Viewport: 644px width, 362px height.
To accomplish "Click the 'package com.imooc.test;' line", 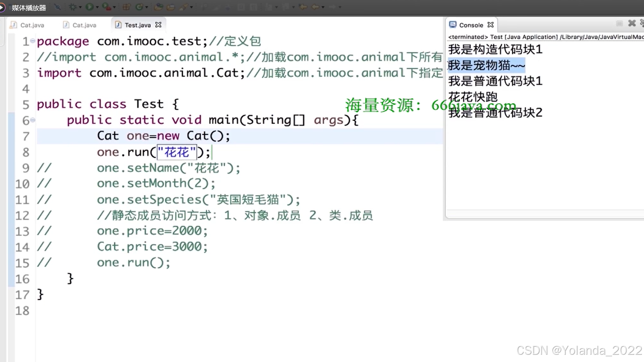I will click(122, 41).
